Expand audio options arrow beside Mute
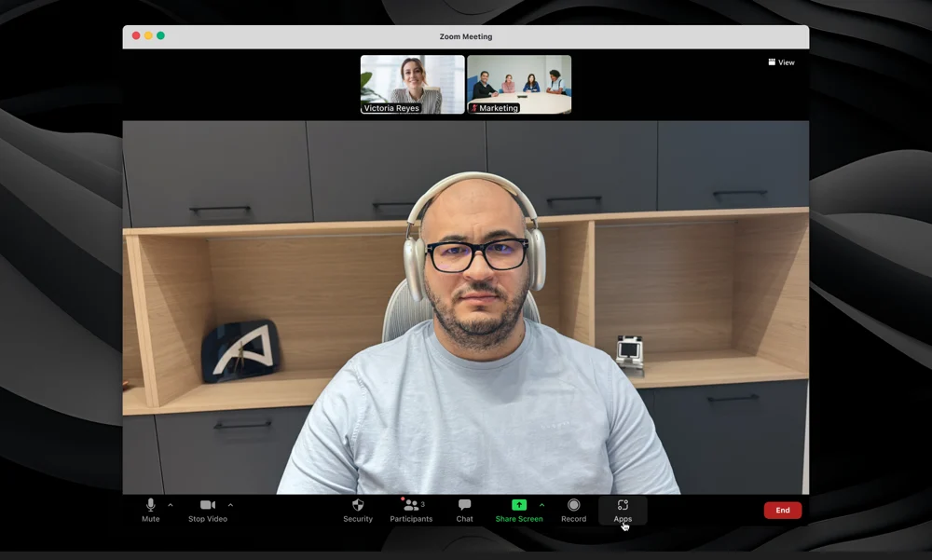Screen dimensions: 932x560 (171, 505)
